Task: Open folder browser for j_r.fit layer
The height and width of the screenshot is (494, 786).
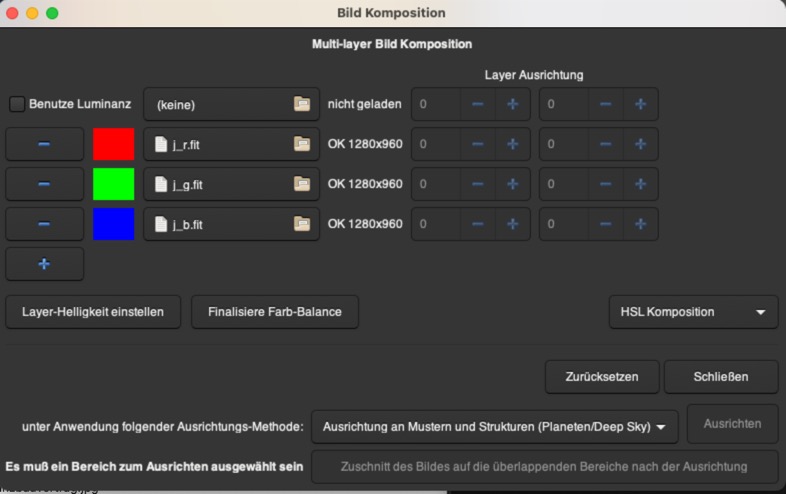Action: click(301, 144)
